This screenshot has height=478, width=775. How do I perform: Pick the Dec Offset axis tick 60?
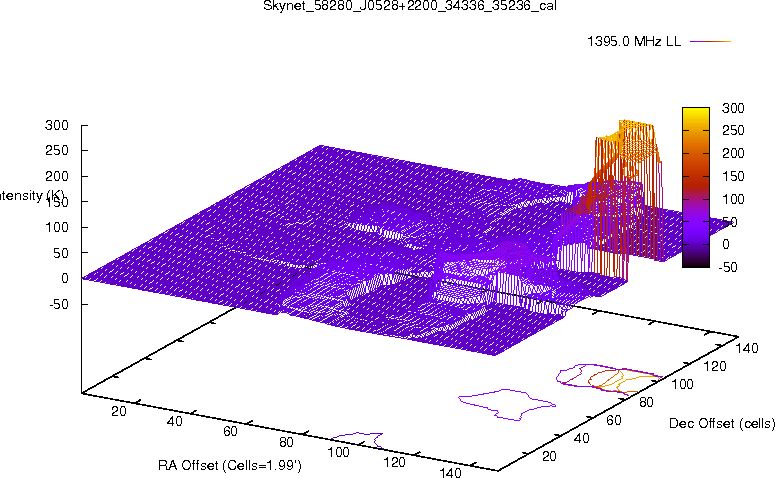(x=614, y=420)
